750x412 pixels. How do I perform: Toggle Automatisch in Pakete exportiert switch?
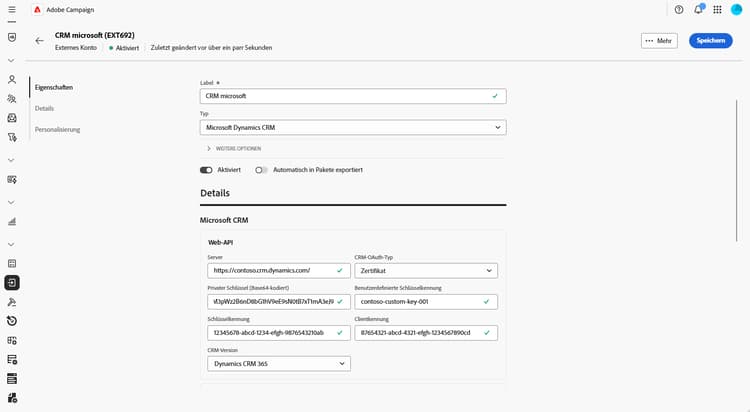pyautogui.click(x=261, y=170)
